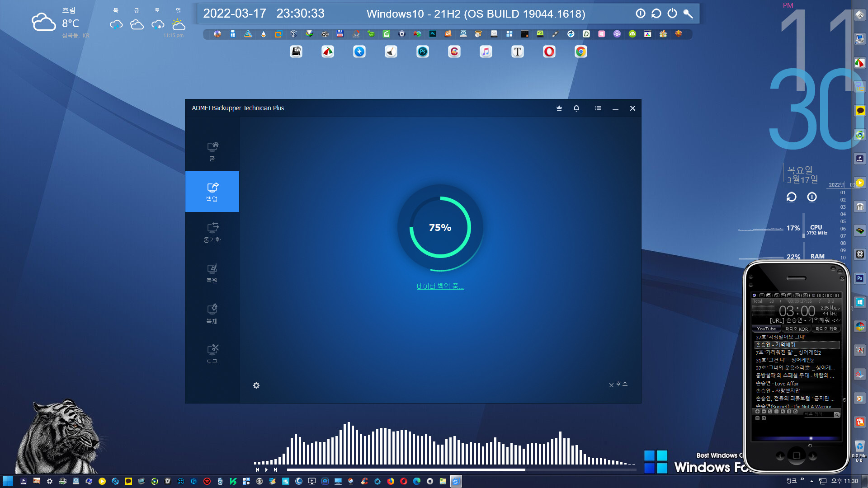Open the AOMEI Backupper hamburger menu
This screenshot has width=868, height=488.
tap(598, 108)
